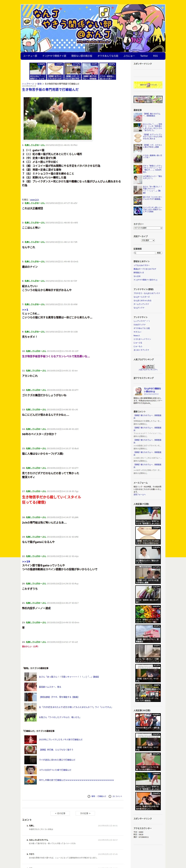This screenshot has height=868, width=186.
Task: Open the カテゴリを選択 category dropdown
Action: point(148,228)
